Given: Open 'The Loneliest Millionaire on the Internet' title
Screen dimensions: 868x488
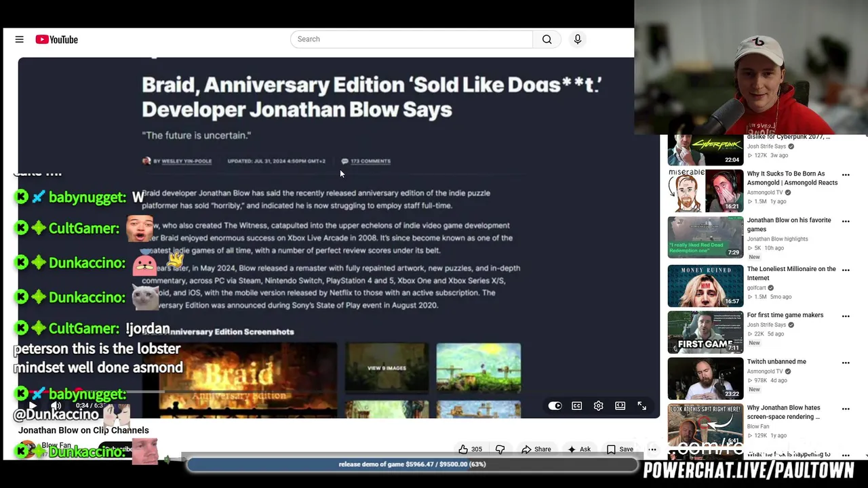Looking at the screenshot, I should [x=791, y=273].
